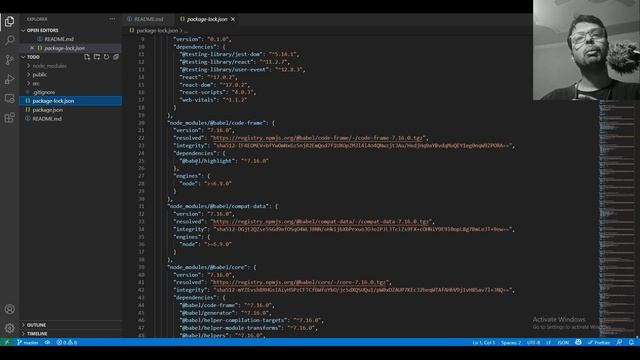The height and width of the screenshot is (360, 640).
Task: Click the Refresh Explorer icon
Action: tap(106, 57)
